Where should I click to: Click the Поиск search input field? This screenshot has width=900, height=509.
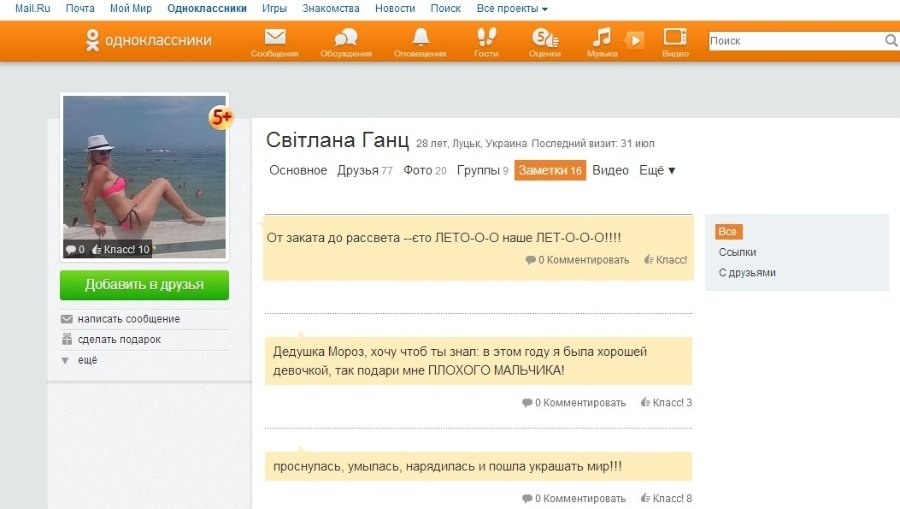794,41
